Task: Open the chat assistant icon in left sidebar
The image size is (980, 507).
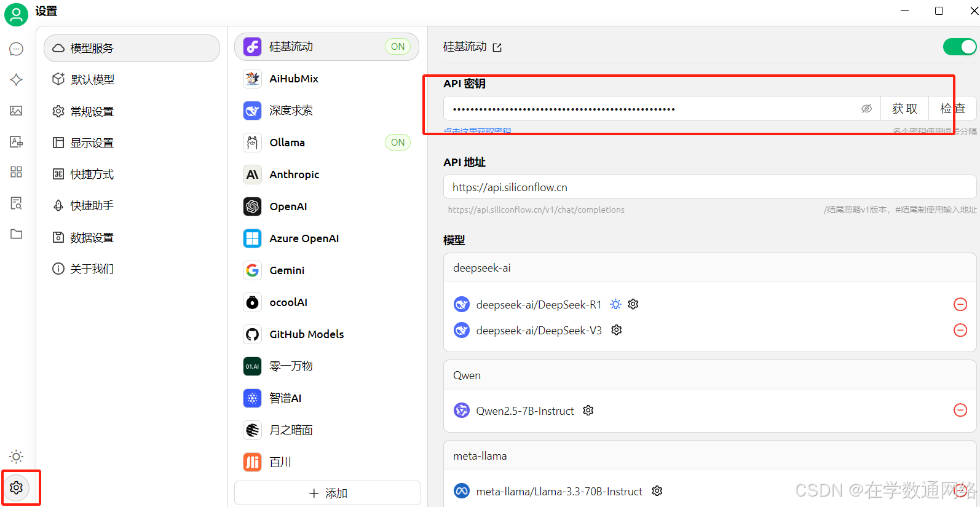Action: pyautogui.click(x=17, y=49)
